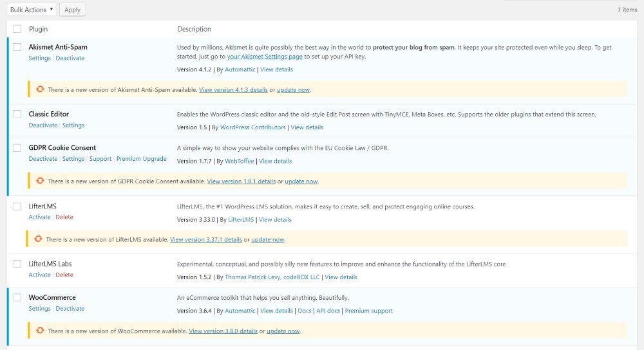Open Classic Editor Settings link
The height and width of the screenshot is (350, 644).
pyautogui.click(x=73, y=125)
